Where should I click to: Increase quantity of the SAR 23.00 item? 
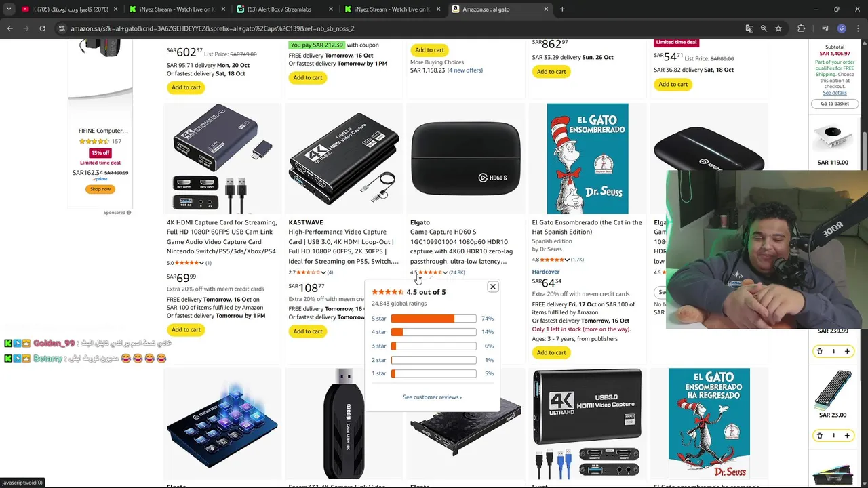[x=847, y=435]
